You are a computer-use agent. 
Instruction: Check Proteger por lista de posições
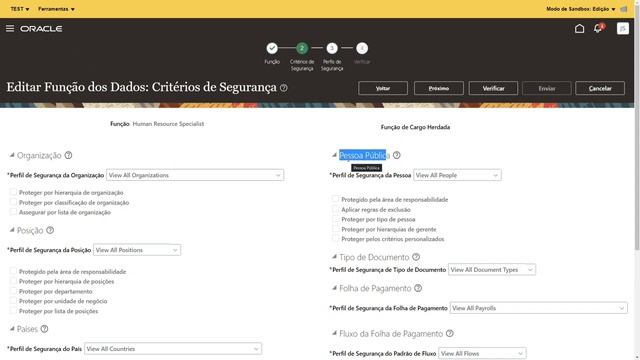coord(13,311)
